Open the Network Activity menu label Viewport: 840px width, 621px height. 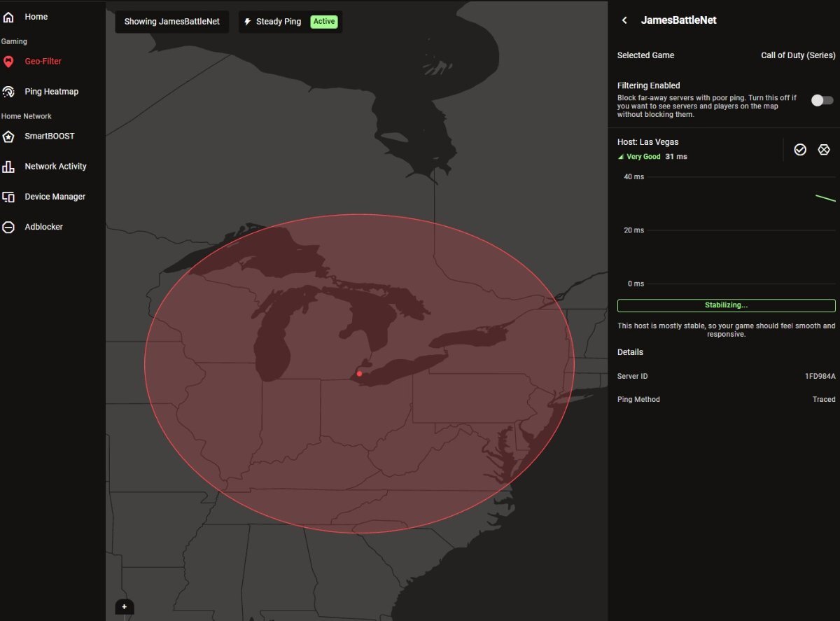(55, 167)
